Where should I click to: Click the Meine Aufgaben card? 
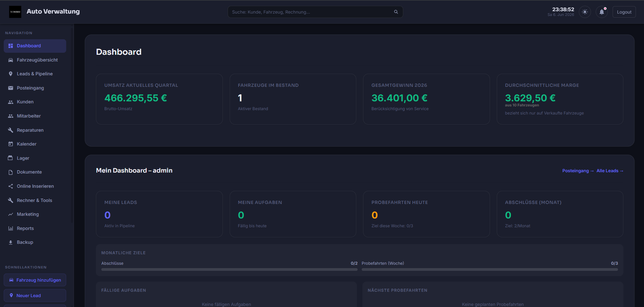[x=293, y=214]
